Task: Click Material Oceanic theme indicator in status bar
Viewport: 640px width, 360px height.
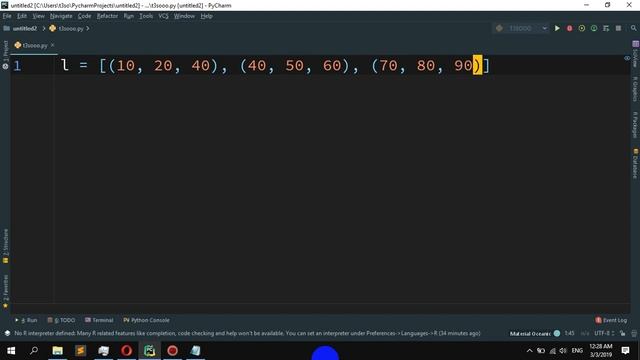Action: 534,333
